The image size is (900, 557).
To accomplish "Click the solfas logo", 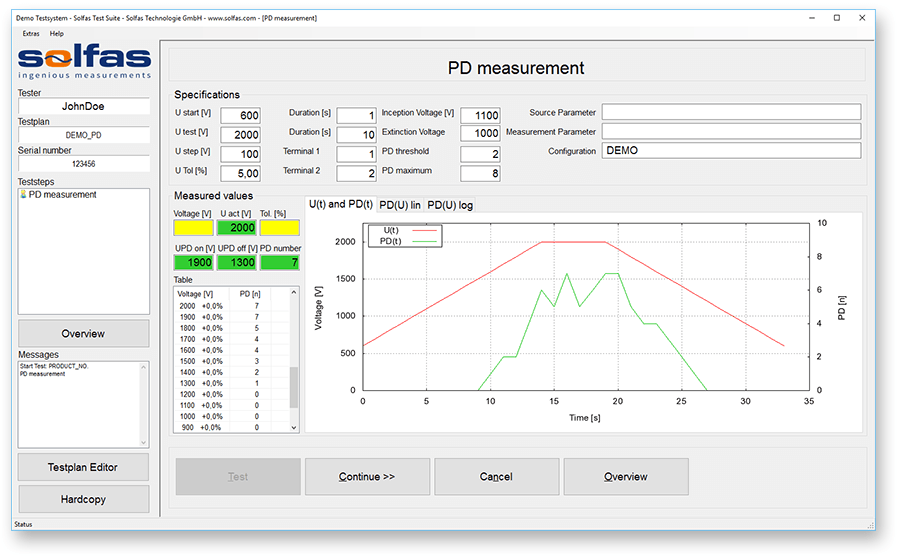I will click(84, 61).
